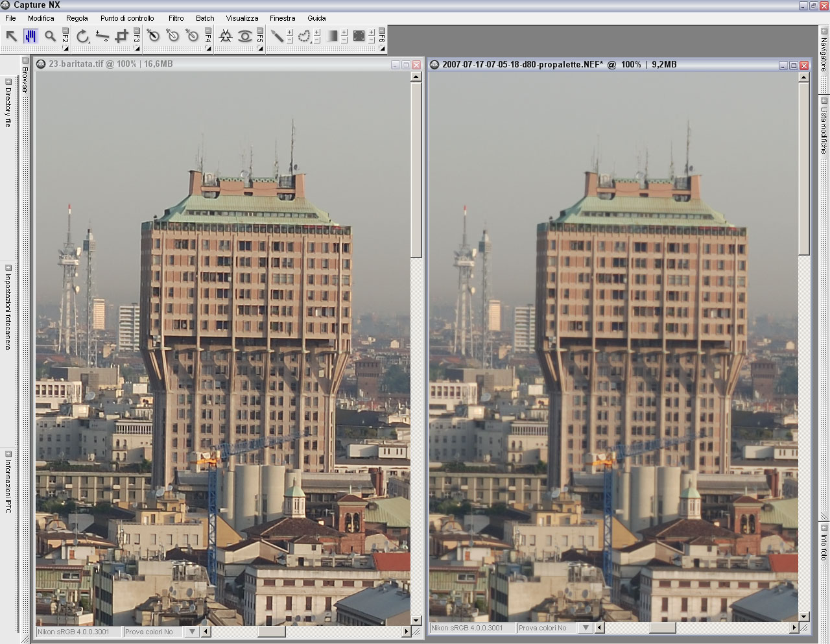
Task: Set Fill/Remove tool to minus mode
Action: (x=372, y=40)
